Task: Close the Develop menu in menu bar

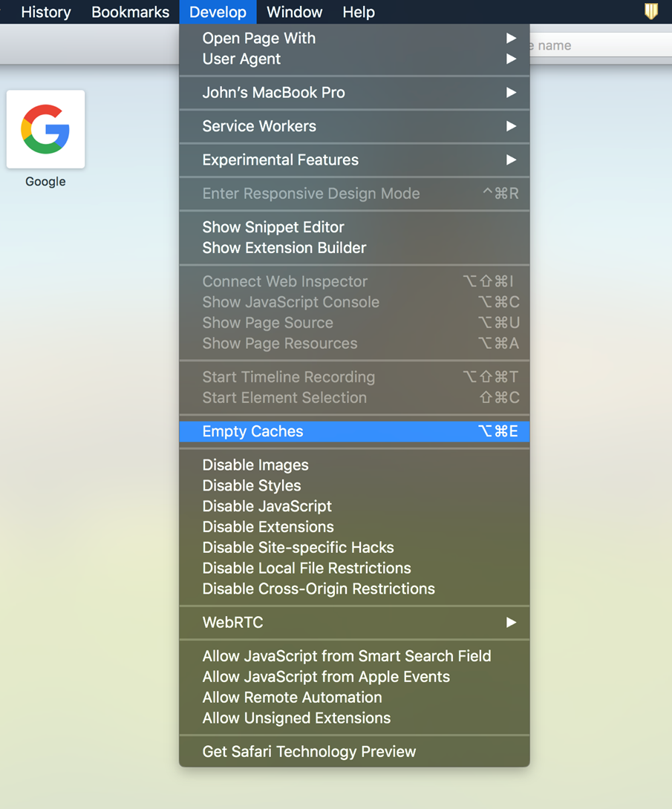Action: pos(218,12)
